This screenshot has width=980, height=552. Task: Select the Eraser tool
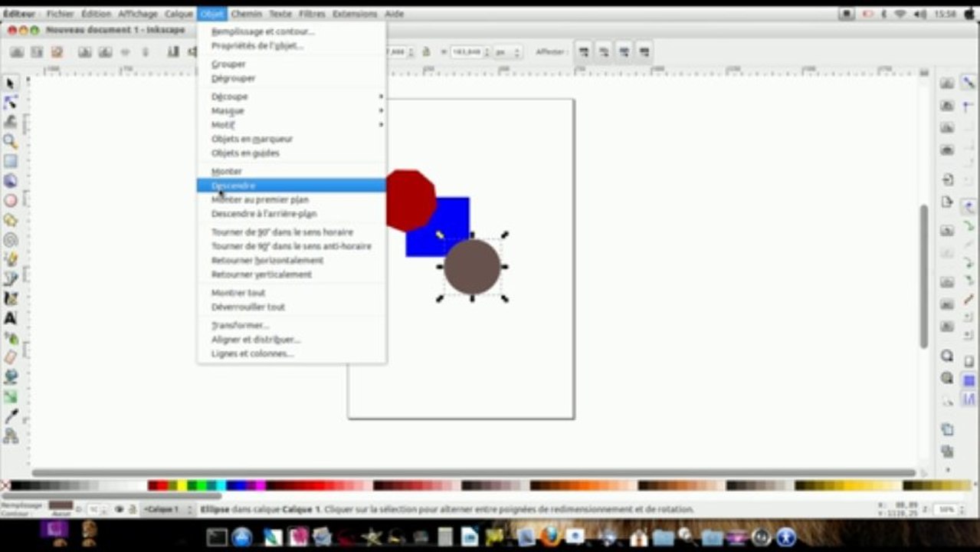tap(11, 357)
